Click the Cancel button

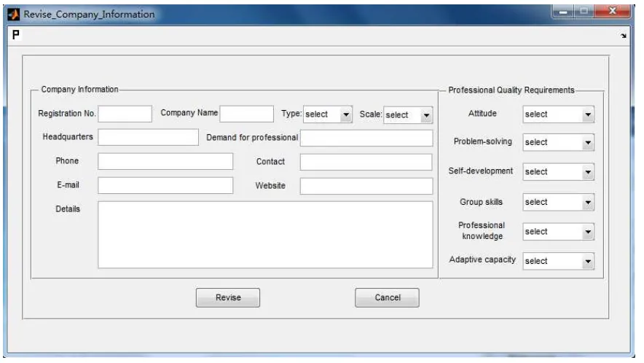(x=388, y=297)
